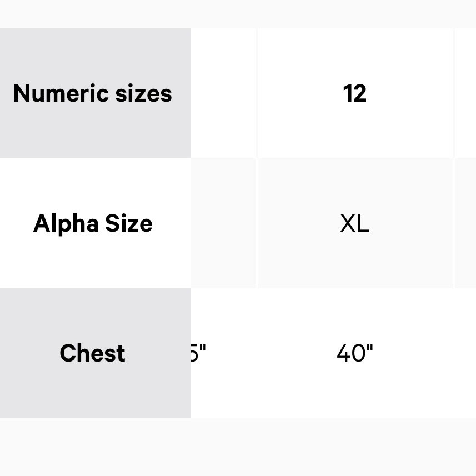Click the blank cell left of XL

pyautogui.click(x=224, y=223)
